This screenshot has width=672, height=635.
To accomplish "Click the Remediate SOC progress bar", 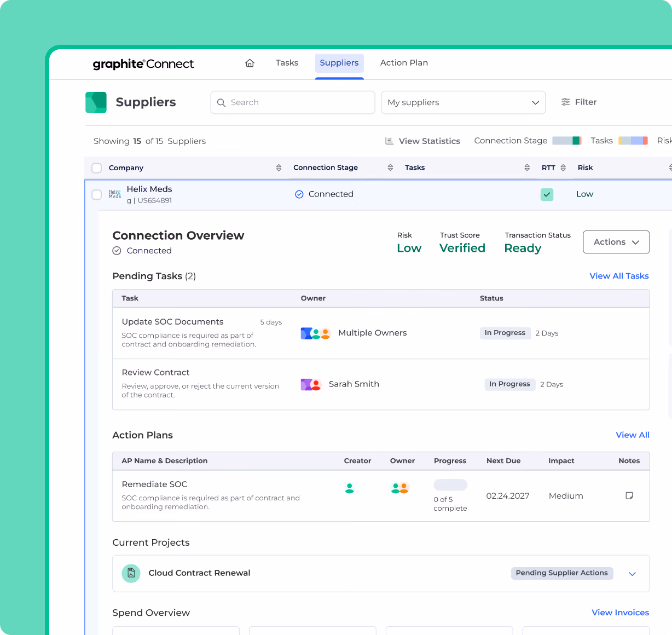I will tap(450, 484).
